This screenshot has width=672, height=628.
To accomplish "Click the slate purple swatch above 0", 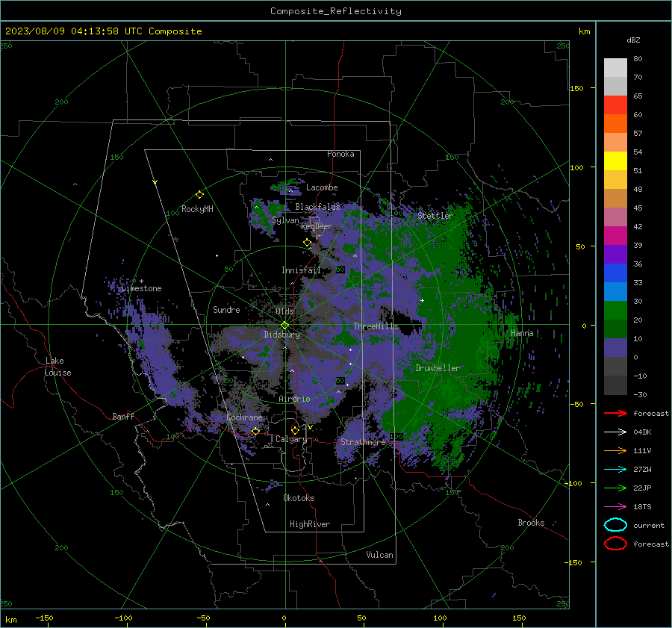I will tap(615, 348).
